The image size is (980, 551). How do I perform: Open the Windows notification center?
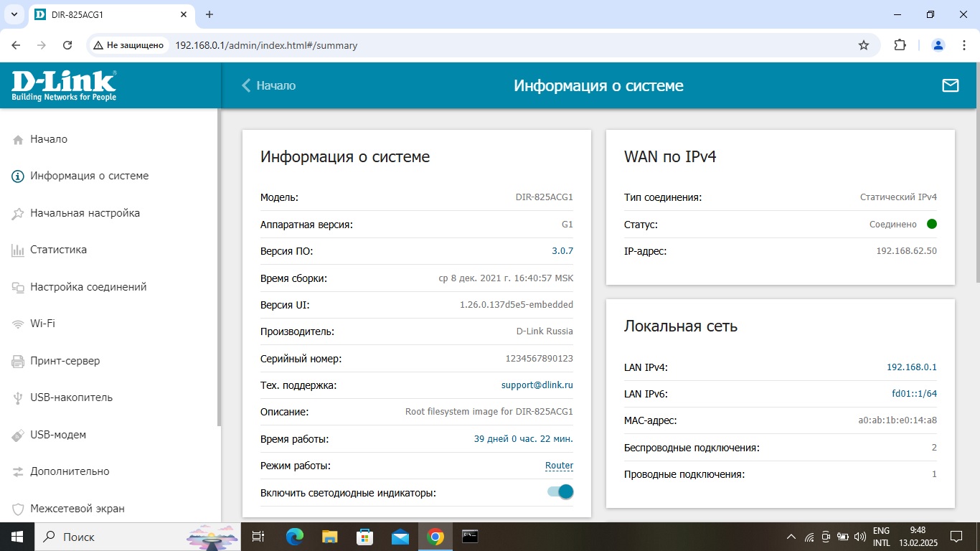pos(956,537)
